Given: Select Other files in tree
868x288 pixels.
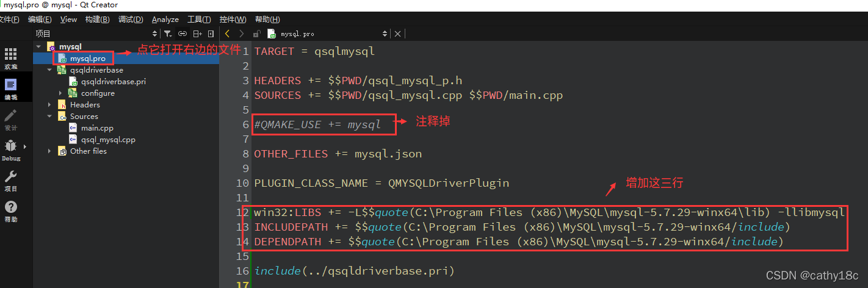Looking at the screenshot, I should pyautogui.click(x=88, y=151).
